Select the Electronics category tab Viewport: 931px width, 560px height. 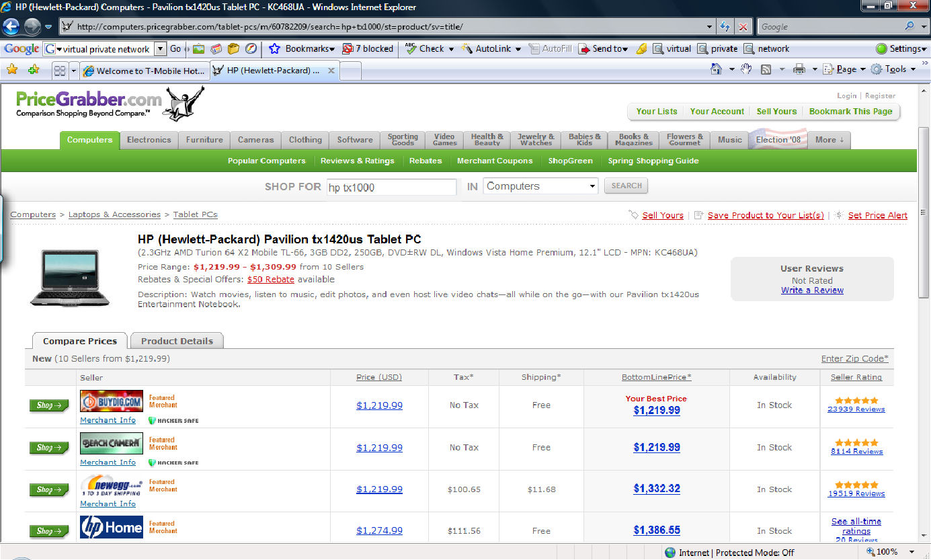click(149, 140)
